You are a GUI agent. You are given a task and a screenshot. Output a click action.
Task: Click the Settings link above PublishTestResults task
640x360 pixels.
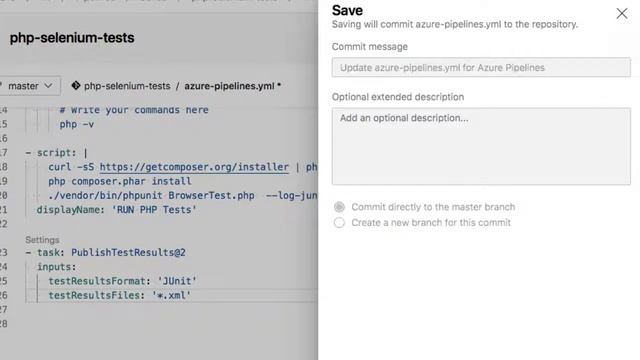42,240
